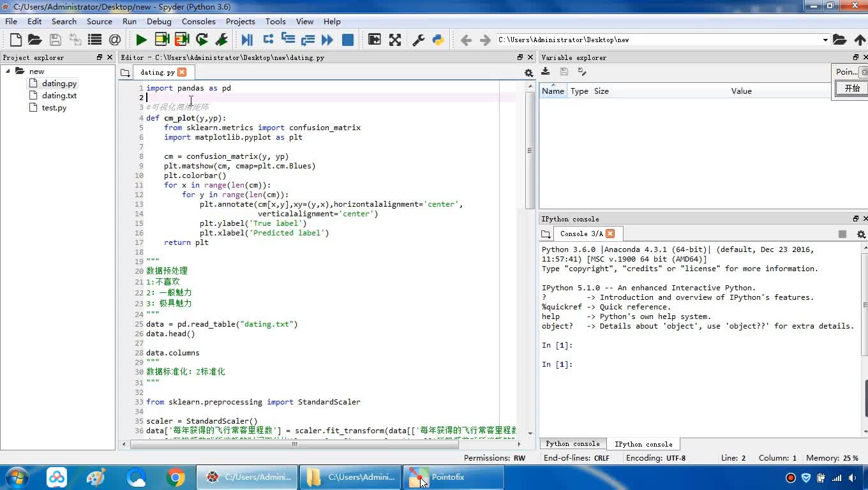This screenshot has height=490, width=868.
Task: Open Preferences via the wrench icon
Action: pyautogui.click(x=419, y=40)
